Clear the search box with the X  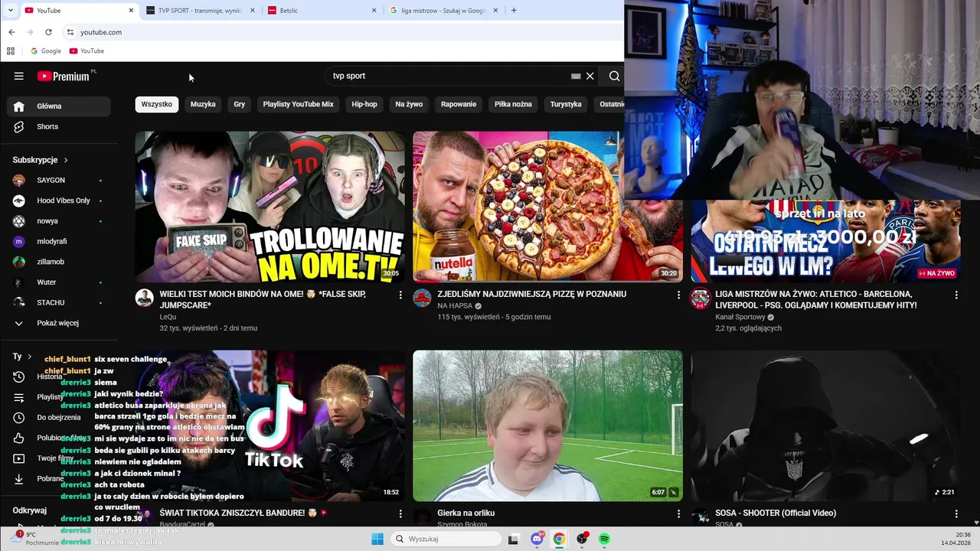tap(590, 76)
